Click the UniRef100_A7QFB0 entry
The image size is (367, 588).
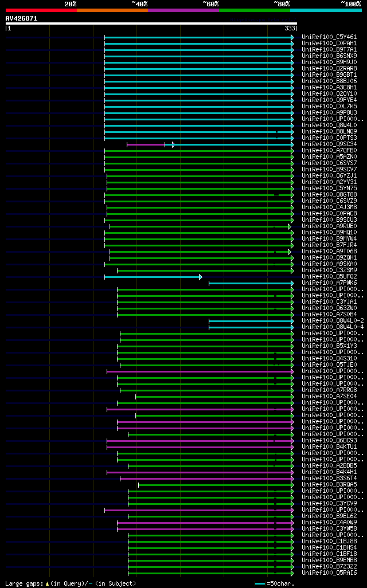329,150
